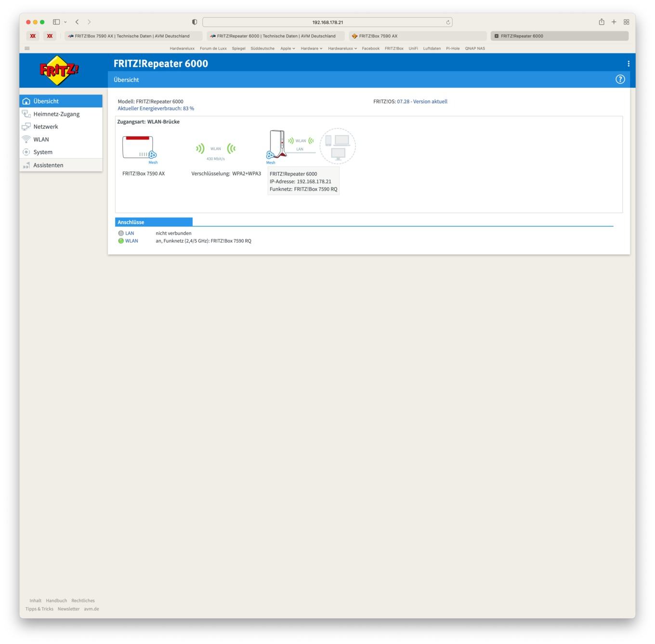
Task: Click the privacy shield icon in toolbar
Action: (x=195, y=22)
